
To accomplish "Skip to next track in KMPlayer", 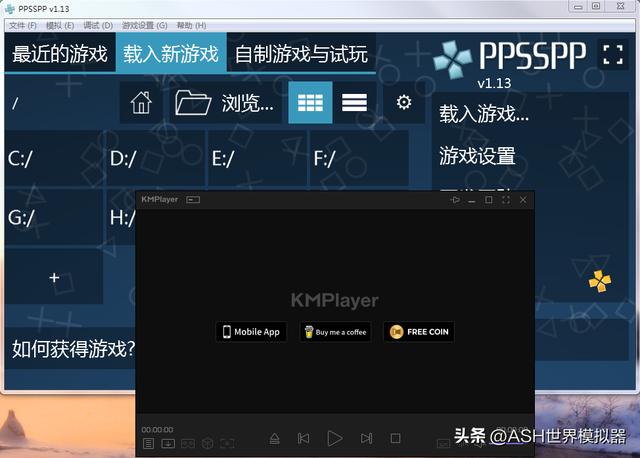I will pyautogui.click(x=366, y=438).
